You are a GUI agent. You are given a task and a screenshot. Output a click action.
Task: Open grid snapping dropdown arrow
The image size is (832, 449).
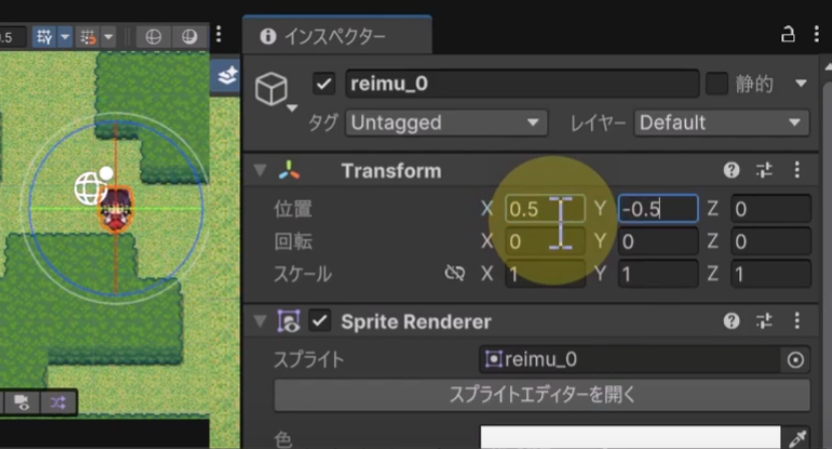(x=65, y=37)
